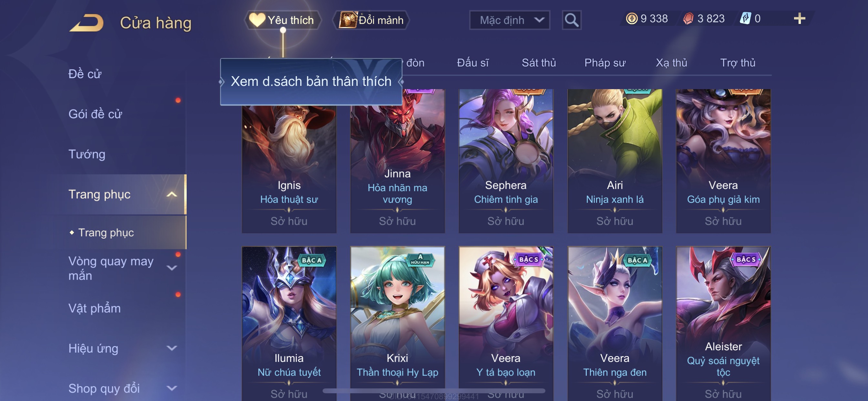Expand the Hiệu ứng sidebar section

(x=171, y=348)
